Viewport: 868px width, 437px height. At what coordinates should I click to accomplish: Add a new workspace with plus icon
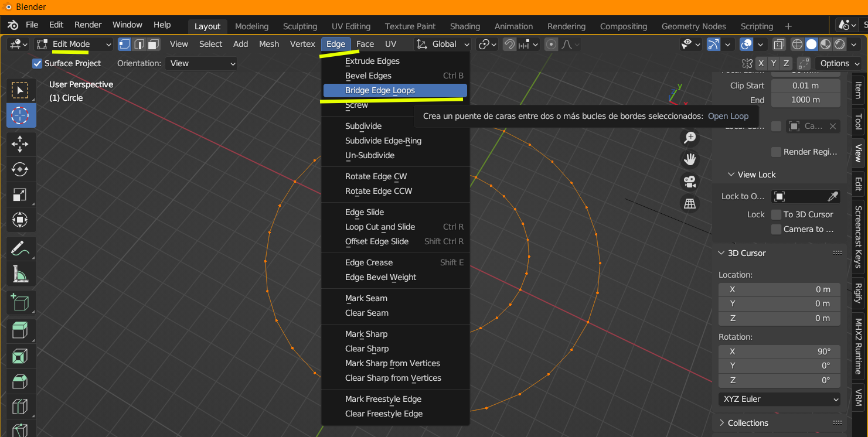[x=788, y=26]
